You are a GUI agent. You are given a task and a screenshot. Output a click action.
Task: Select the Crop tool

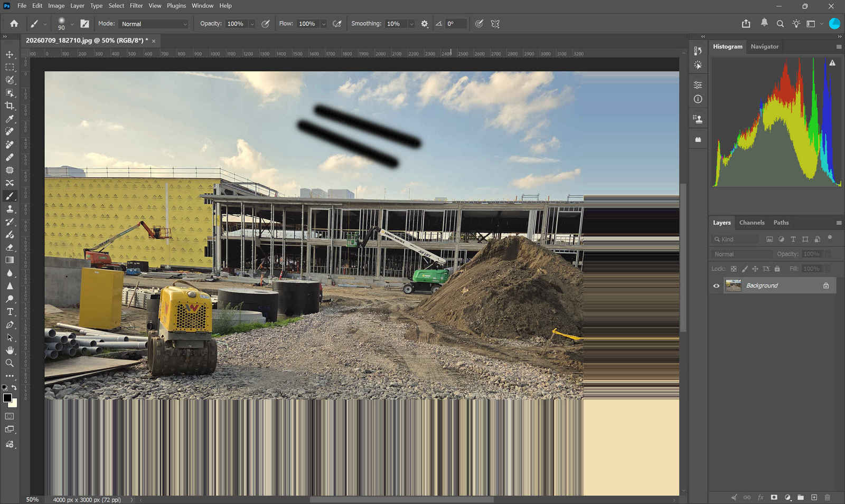click(x=10, y=106)
